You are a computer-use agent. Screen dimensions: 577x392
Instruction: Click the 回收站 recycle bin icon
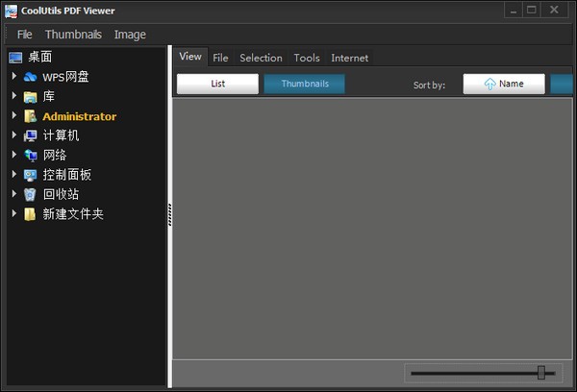30,194
